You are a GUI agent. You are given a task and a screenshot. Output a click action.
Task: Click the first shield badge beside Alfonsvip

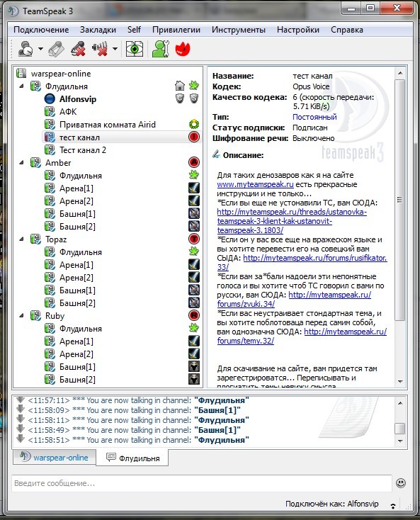coord(180,98)
